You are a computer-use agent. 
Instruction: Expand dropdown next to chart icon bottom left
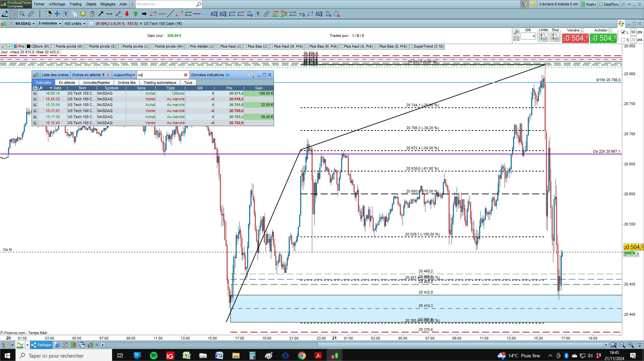point(28,345)
